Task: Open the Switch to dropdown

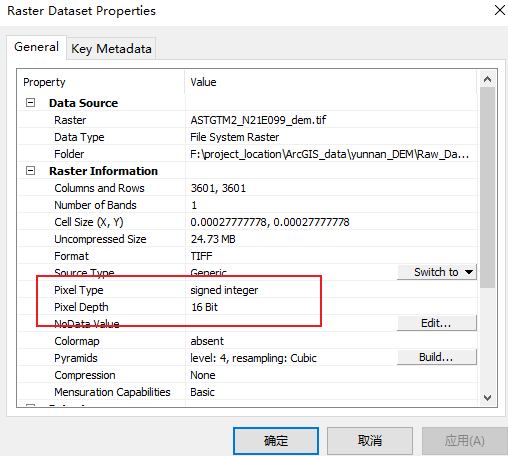Action: [x=437, y=272]
